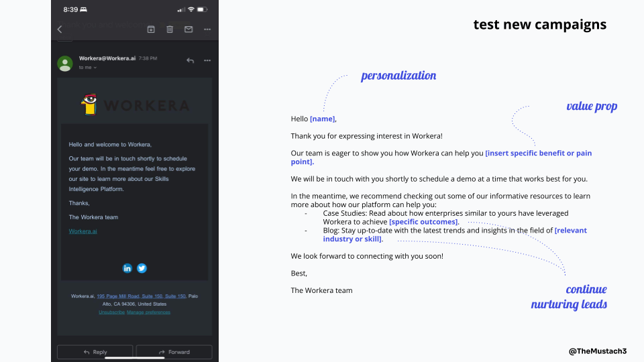Open the Workera.ai link in email body
The height and width of the screenshot is (362, 644).
click(x=83, y=231)
